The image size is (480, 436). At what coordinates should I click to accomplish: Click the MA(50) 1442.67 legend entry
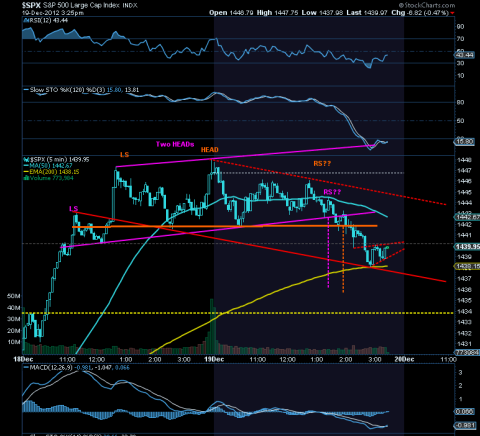point(48,166)
